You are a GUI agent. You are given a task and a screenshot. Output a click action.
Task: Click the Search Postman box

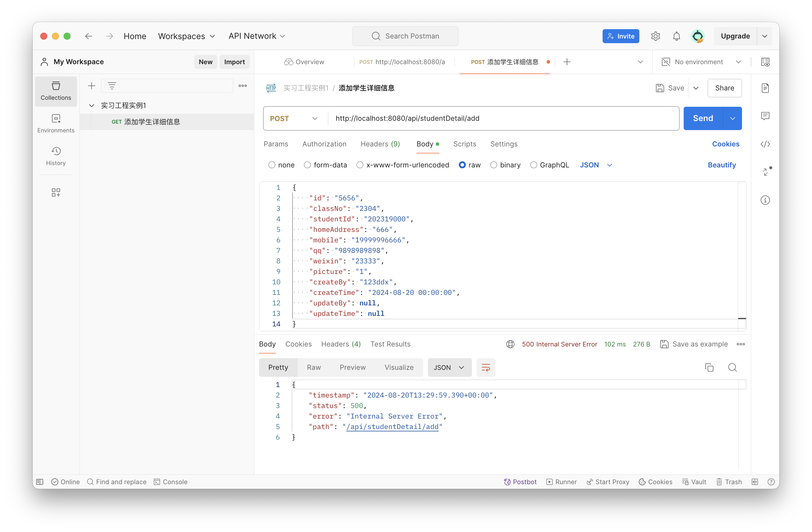(405, 36)
